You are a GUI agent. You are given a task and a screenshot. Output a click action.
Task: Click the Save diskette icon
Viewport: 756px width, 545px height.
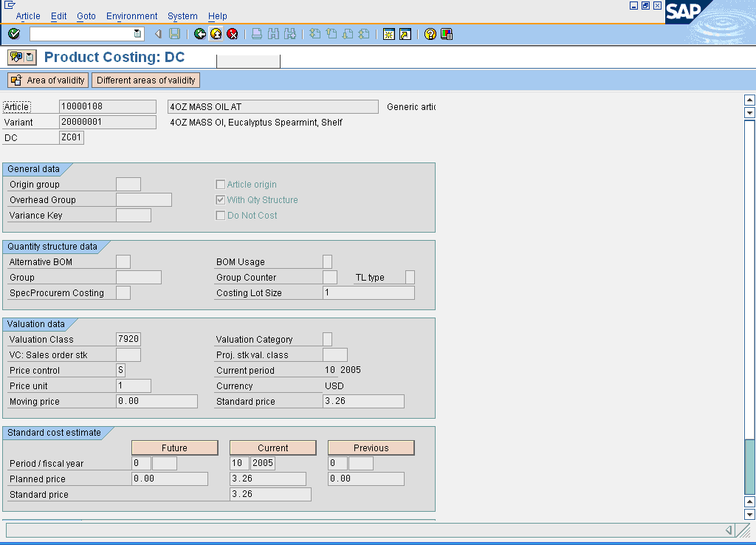[x=174, y=34]
